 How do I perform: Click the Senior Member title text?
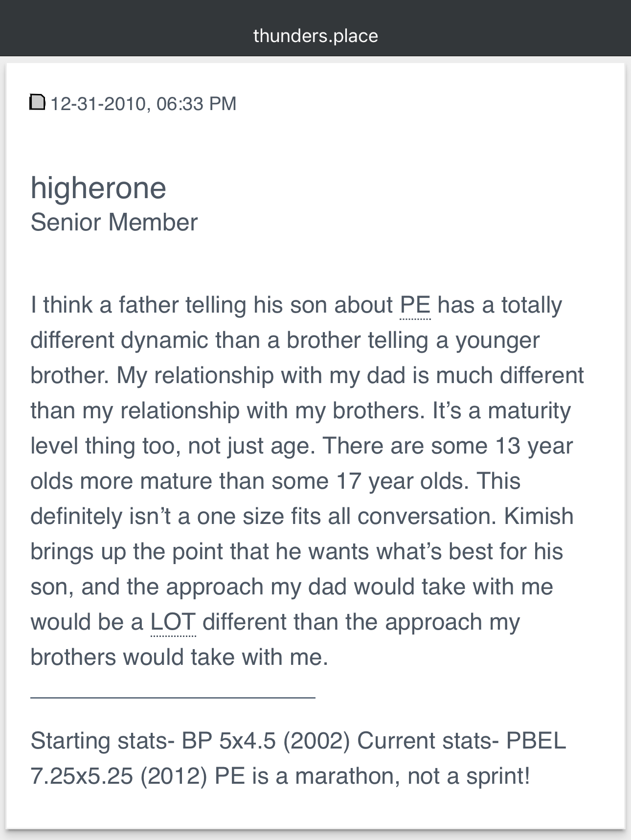[114, 222]
